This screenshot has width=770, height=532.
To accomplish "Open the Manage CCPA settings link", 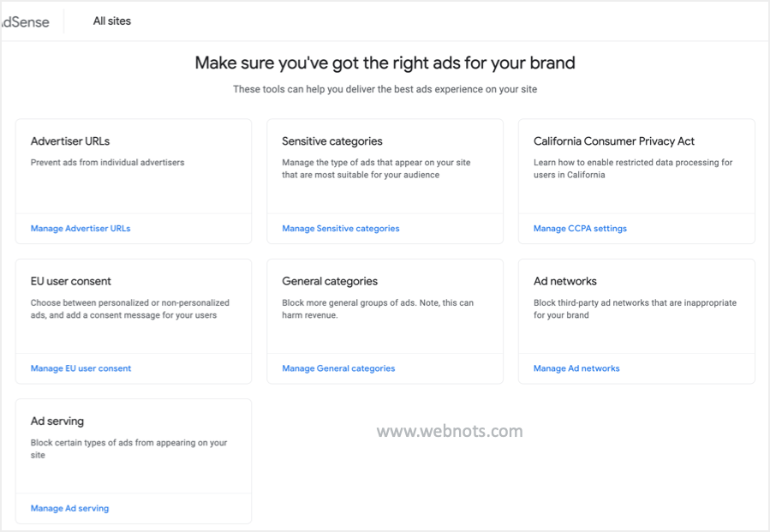I will point(580,229).
